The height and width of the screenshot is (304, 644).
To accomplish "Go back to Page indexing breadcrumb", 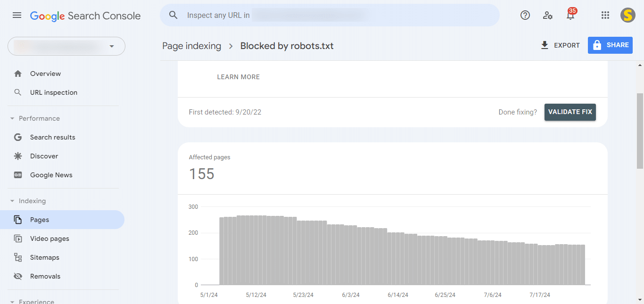I will (191, 46).
